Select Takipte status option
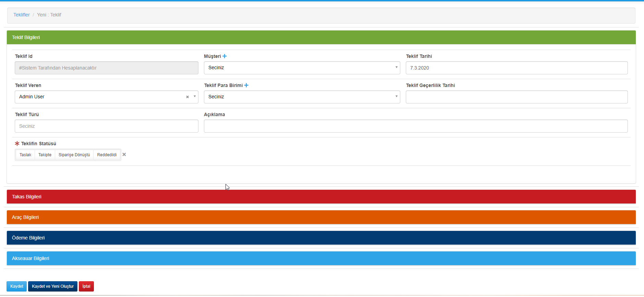The width and height of the screenshot is (644, 297). point(45,155)
